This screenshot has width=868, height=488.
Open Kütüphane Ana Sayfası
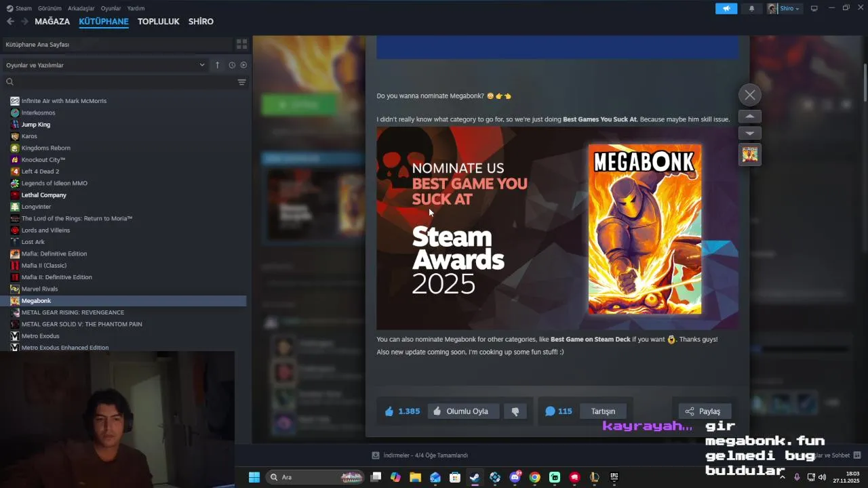tap(117, 44)
